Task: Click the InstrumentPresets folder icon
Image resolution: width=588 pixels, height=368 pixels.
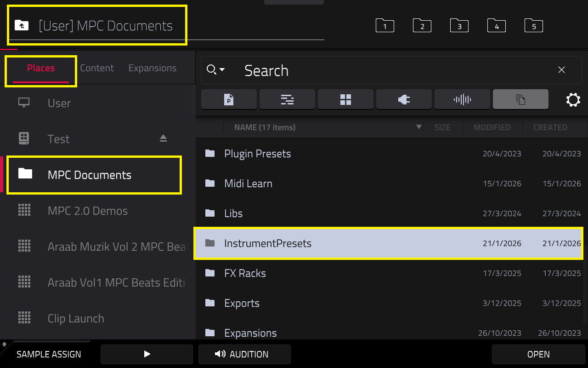Action: coord(210,242)
